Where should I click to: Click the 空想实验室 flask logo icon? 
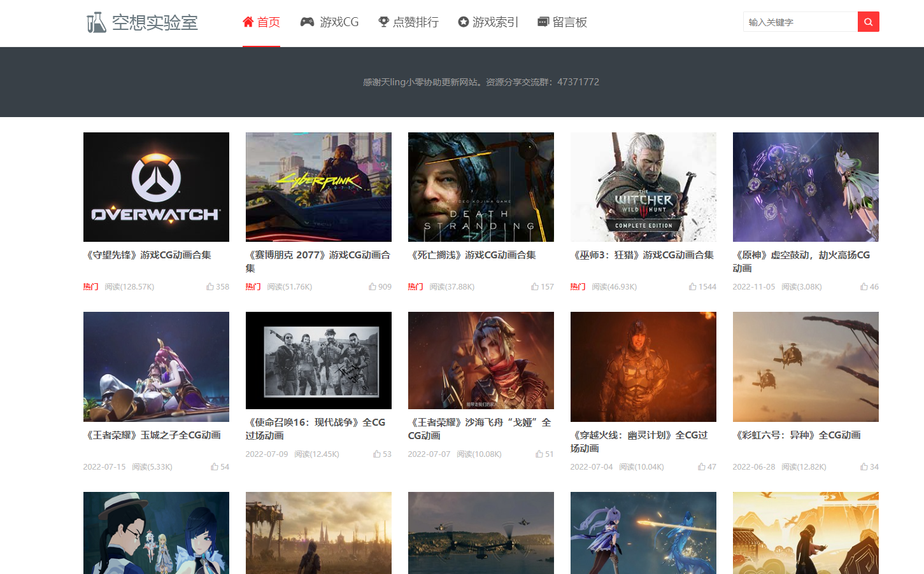[x=96, y=22]
